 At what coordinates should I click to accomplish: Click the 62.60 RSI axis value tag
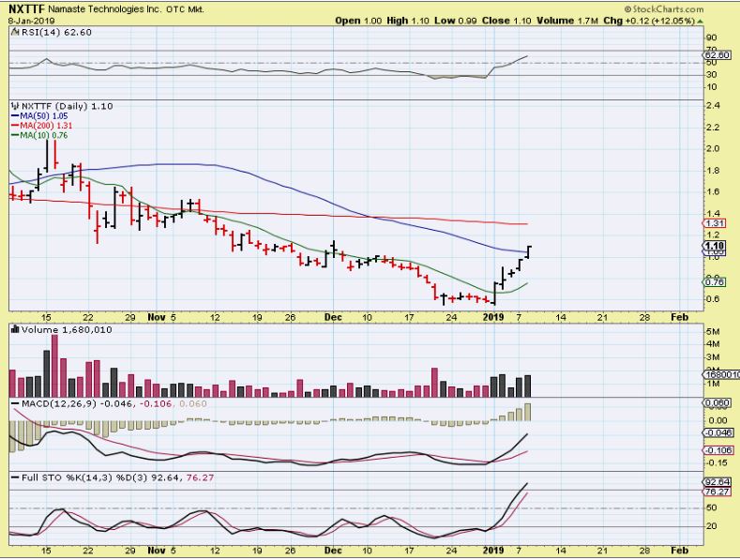pos(717,55)
